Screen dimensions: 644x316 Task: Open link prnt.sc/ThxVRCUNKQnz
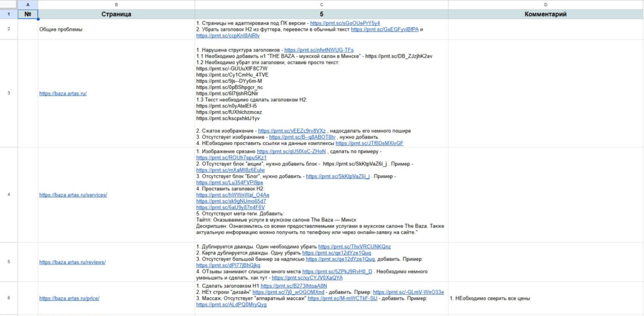(355, 247)
